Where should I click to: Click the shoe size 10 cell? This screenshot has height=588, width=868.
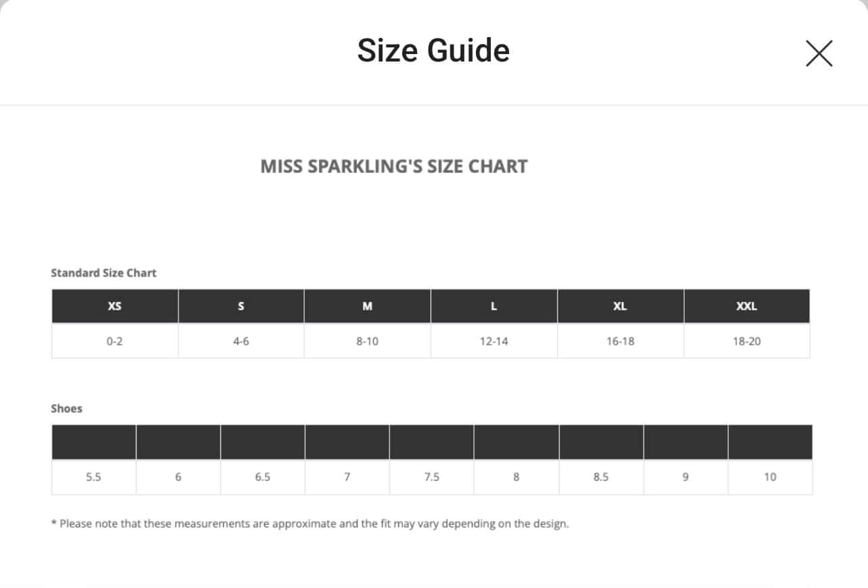point(770,477)
